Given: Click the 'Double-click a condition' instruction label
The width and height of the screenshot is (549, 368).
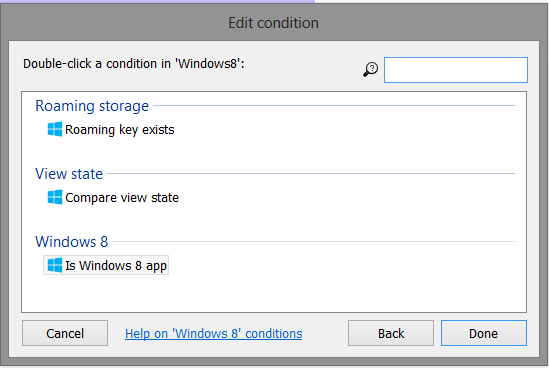Looking at the screenshot, I should (x=134, y=64).
